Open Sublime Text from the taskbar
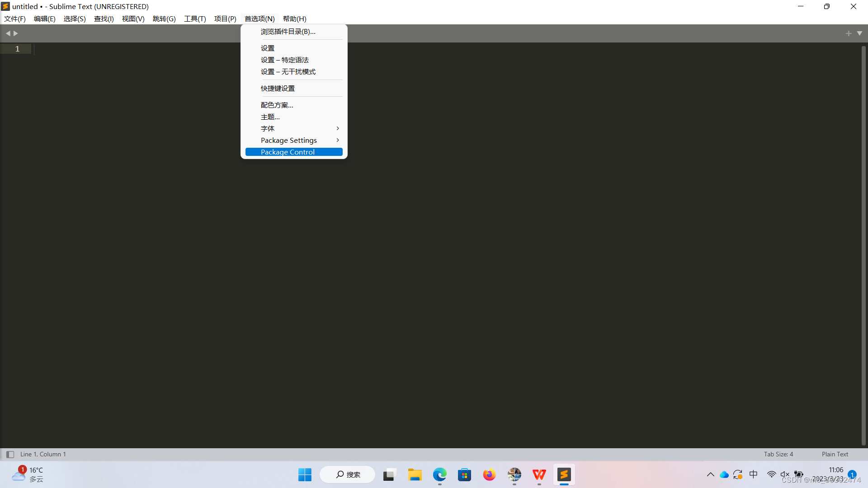 (x=564, y=474)
